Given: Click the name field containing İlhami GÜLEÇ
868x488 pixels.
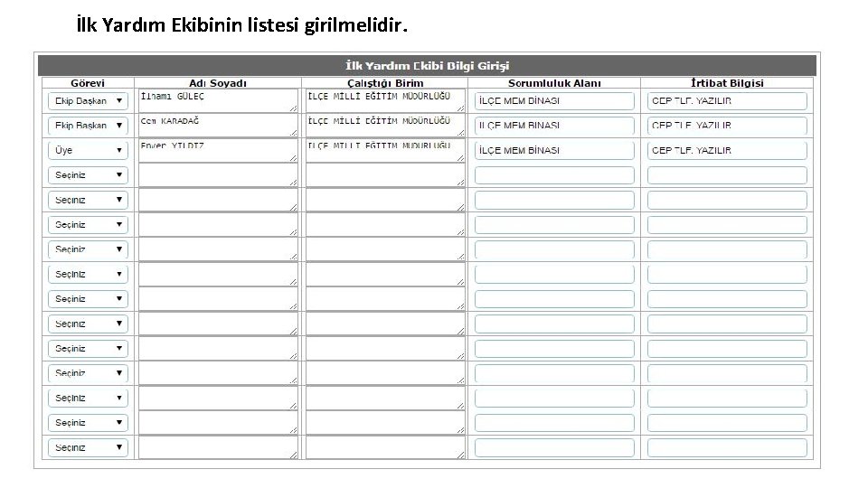Looking at the screenshot, I should click(218, 100).
